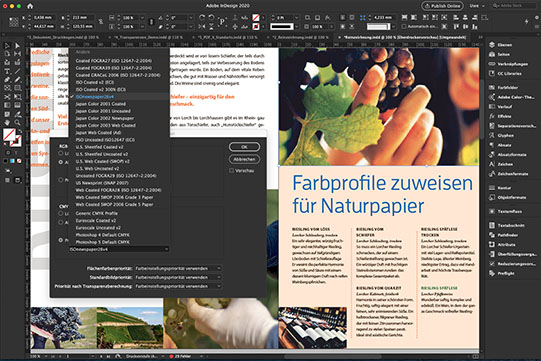Click the rotate 90° clockwise icon
541x361 pixels.
(202, 17)
